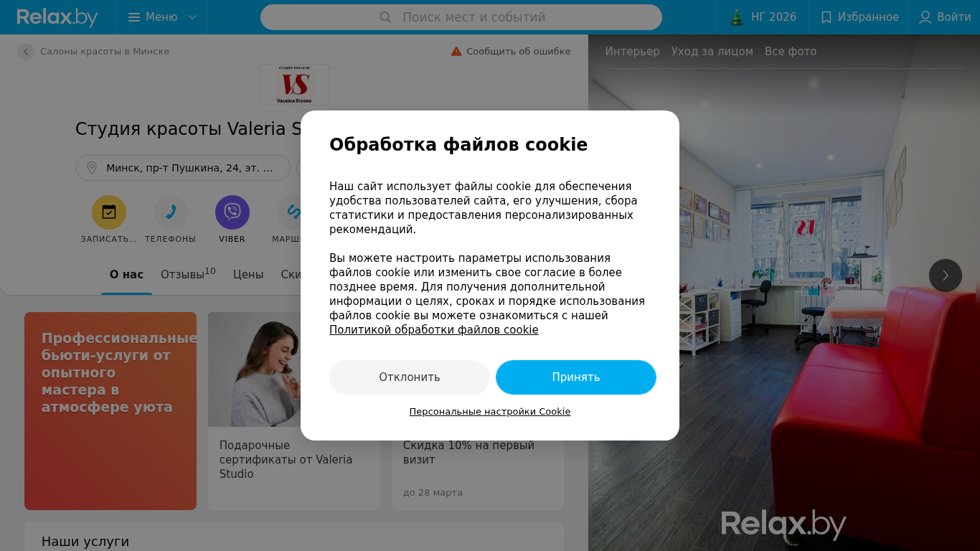Image resolution: width=980 pixels, height=551 pixels.
Task: Click the warning icon Сообщить об ошибке
Action: (x=456, y=52)
